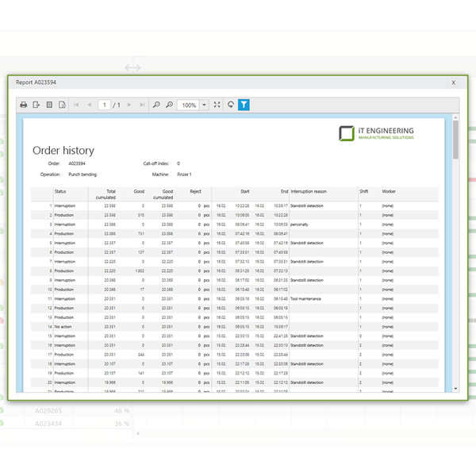Click the export report icon
The width and height of the screenshot is (476, 476).
point(36,105)
